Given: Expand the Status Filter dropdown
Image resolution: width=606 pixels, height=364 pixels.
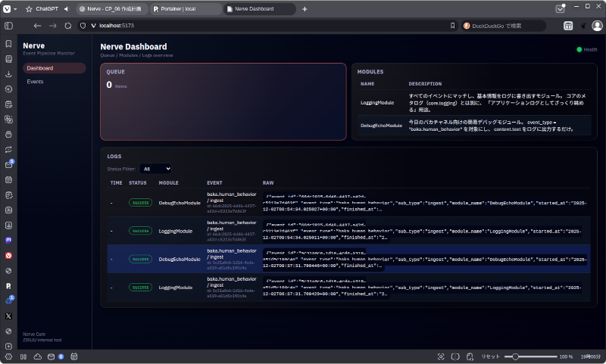Looking at the screenshot, I should [157, 169].
